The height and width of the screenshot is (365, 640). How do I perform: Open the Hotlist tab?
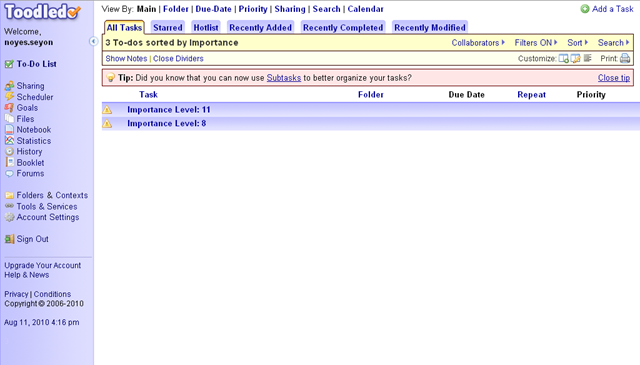206,27
